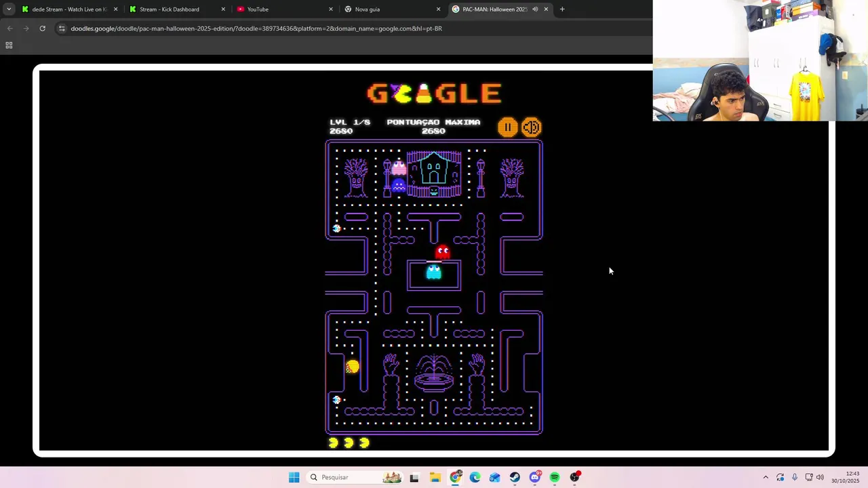
Task: Click the yellow Pac-Man character
Action: [x=352, y=367]
